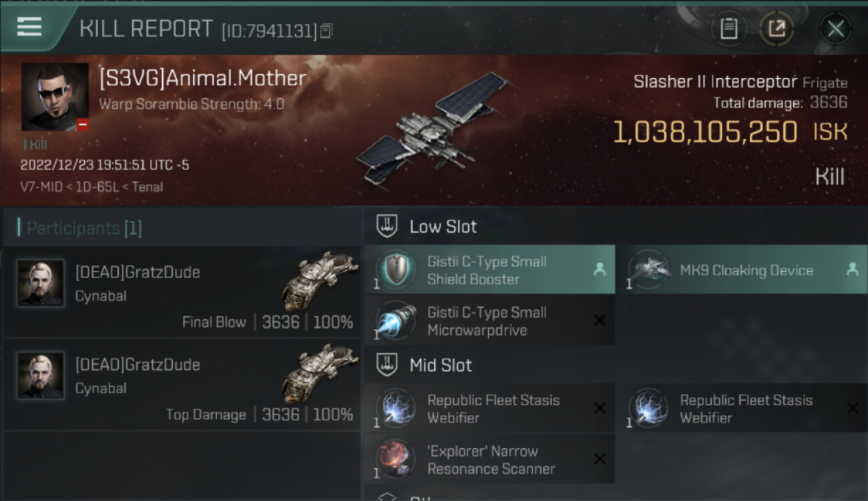
Task: Share the kill report
Action: (777, 29)
